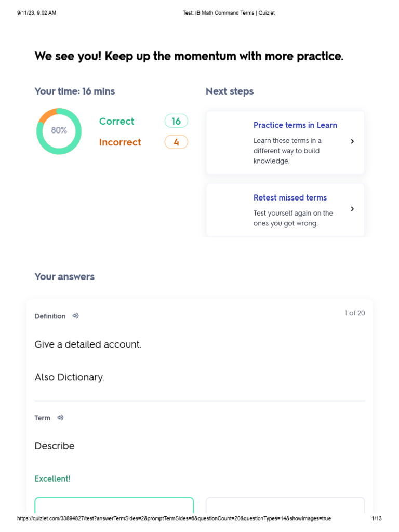Click chevron arrow on Practice terms card

(352, 141)
